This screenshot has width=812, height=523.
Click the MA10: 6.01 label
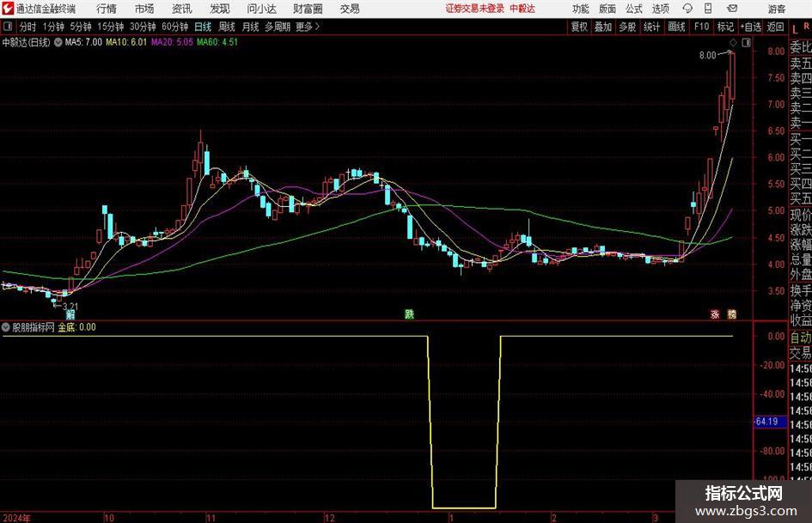126,42
